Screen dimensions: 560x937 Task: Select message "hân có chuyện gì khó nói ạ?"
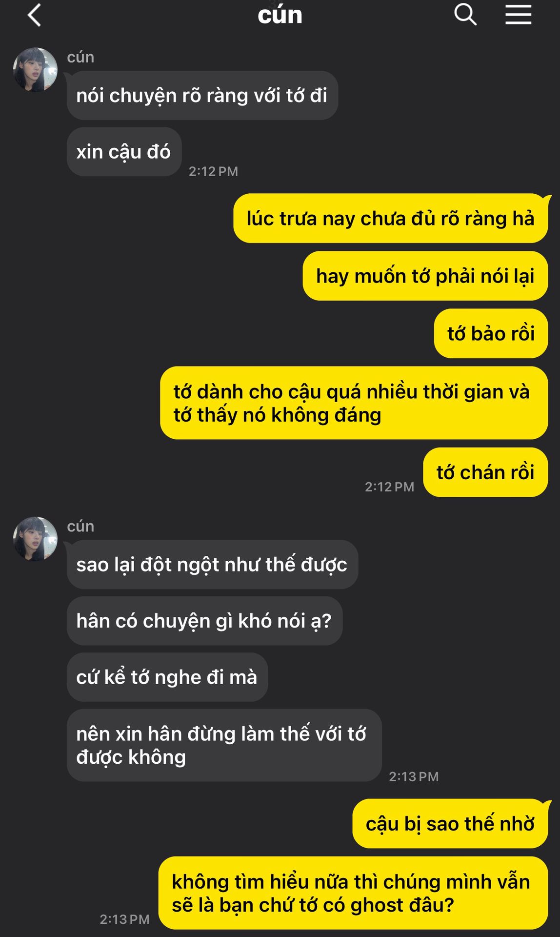(x=204, y=621)
